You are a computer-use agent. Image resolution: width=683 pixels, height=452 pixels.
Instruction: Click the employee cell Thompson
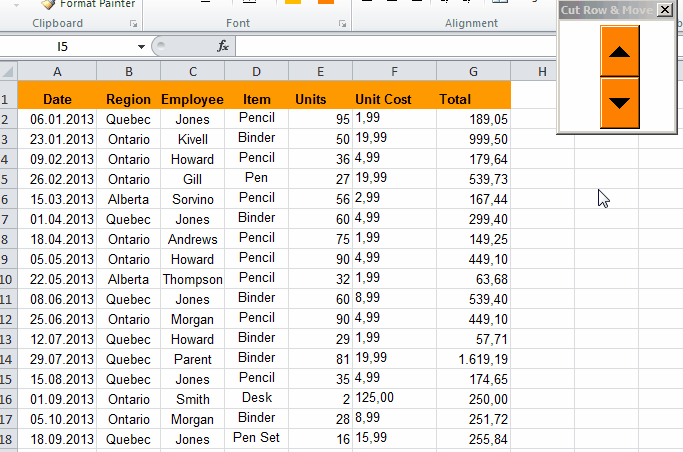point(193,279)
